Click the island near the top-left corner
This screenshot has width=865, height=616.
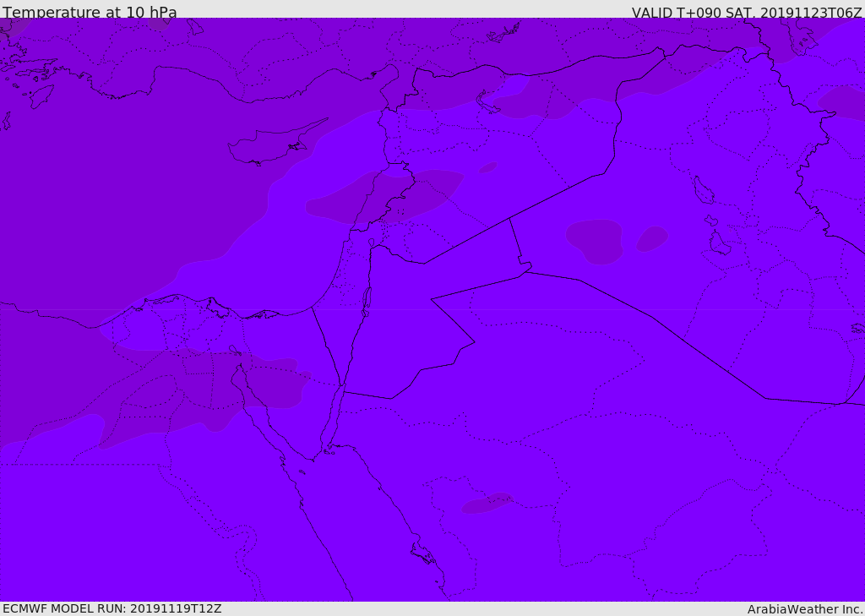click(x=41, y=95)
